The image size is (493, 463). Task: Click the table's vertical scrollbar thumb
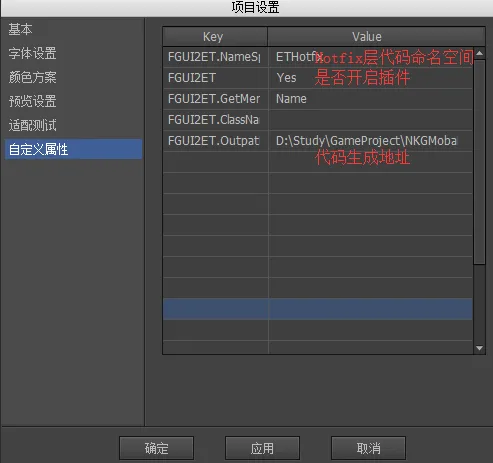[x=479, y=162]
